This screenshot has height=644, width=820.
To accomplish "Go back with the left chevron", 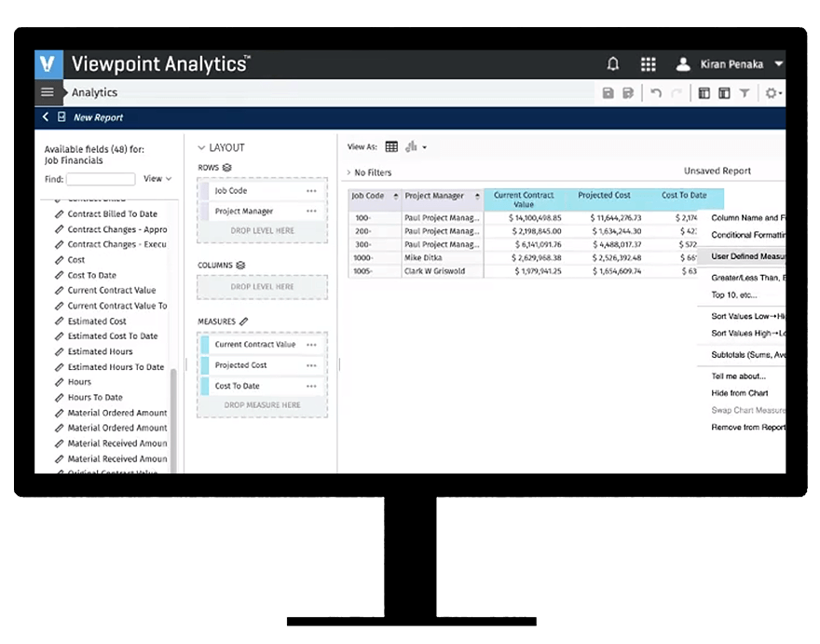I will click(x=46, y=116).
